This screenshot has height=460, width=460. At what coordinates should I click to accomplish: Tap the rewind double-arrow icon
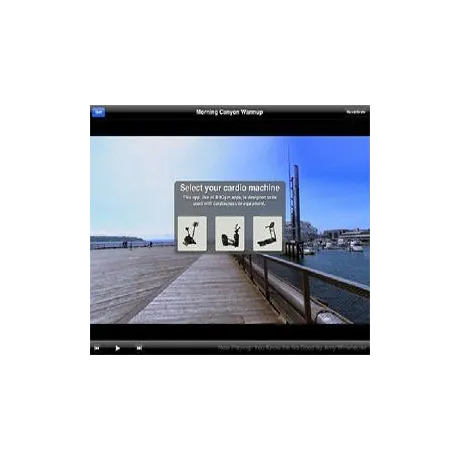click(x=97, y=348)
